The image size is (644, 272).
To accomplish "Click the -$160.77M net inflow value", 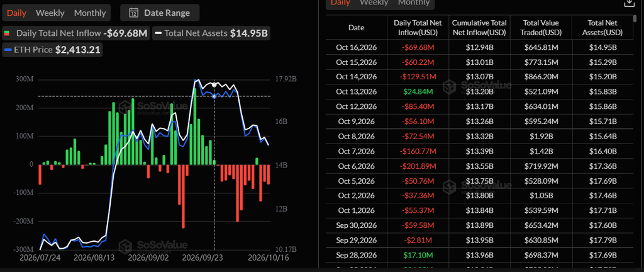I will (418, 151).
